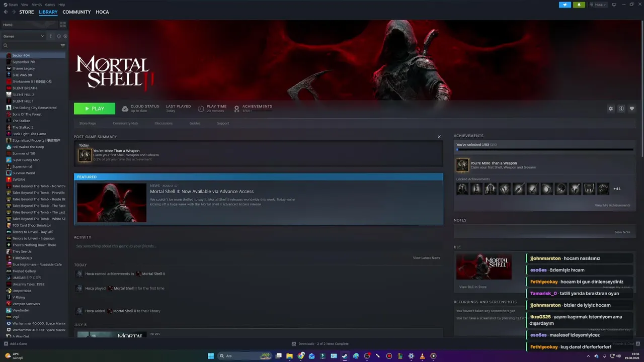The width and height of the screenshot is (644, 362).
Task: Click the +41 more locked achievements
Action: (x=617, y=189)
